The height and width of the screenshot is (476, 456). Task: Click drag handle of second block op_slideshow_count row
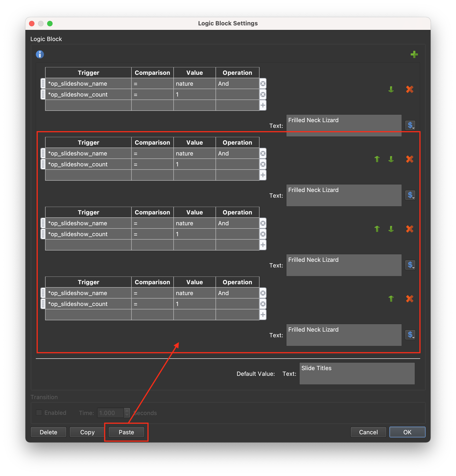(x=43, y=164)
